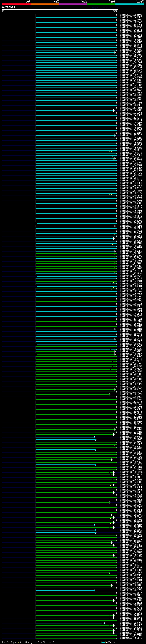This screenshot has height=644, width=146.
Task: Select the UniRef100_Q33BZ7 label
Action: (131, 70)
